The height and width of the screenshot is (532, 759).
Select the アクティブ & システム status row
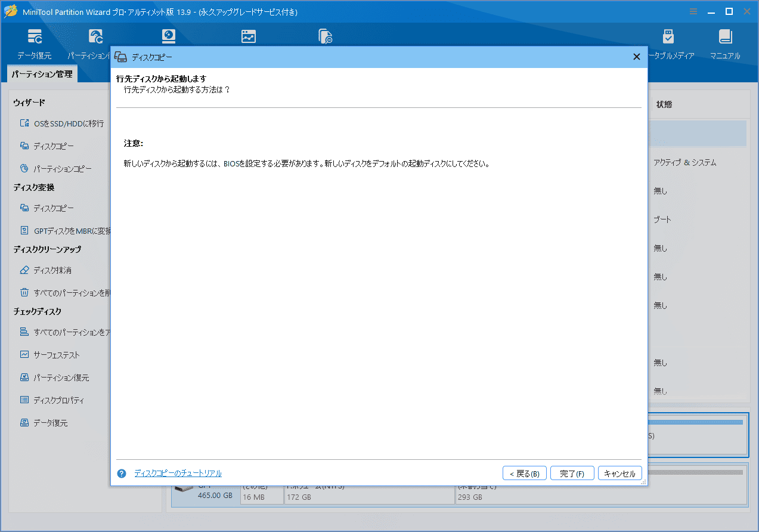(x=684, y=163)
